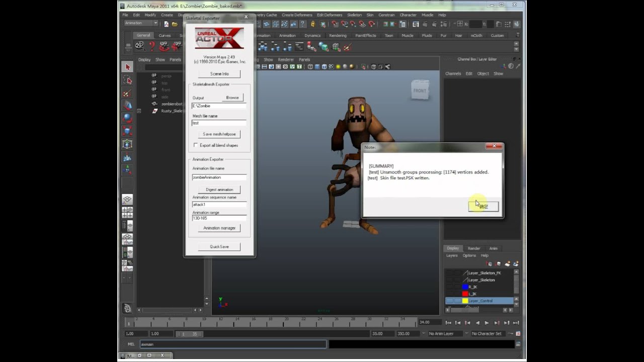
Task: Choose the Move tool cone icon
Action: (127, 106)
